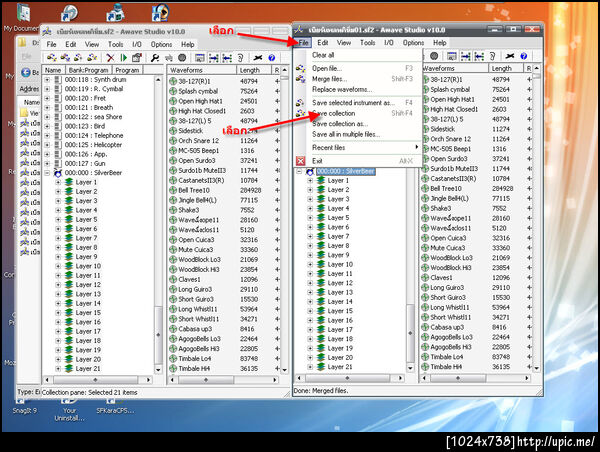Click Splash cymbal waveform icon in left window
600x452 pixels.
click(x=173, y=91)
